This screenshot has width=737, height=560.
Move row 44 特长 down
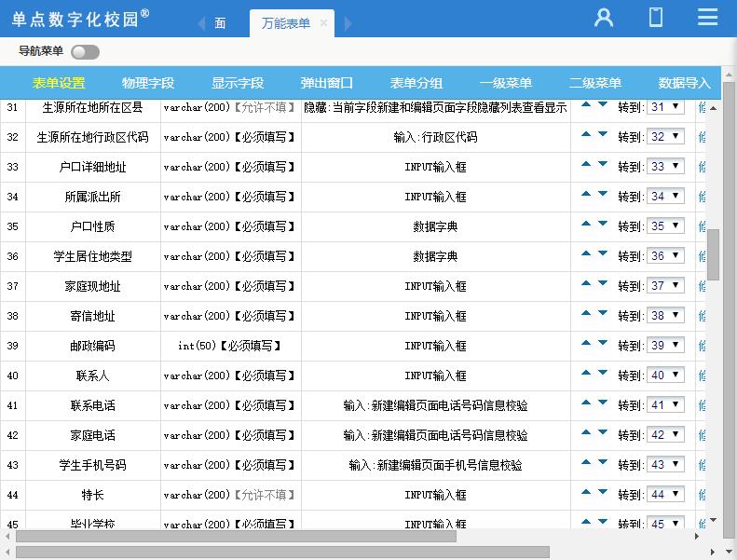(603, 492)
